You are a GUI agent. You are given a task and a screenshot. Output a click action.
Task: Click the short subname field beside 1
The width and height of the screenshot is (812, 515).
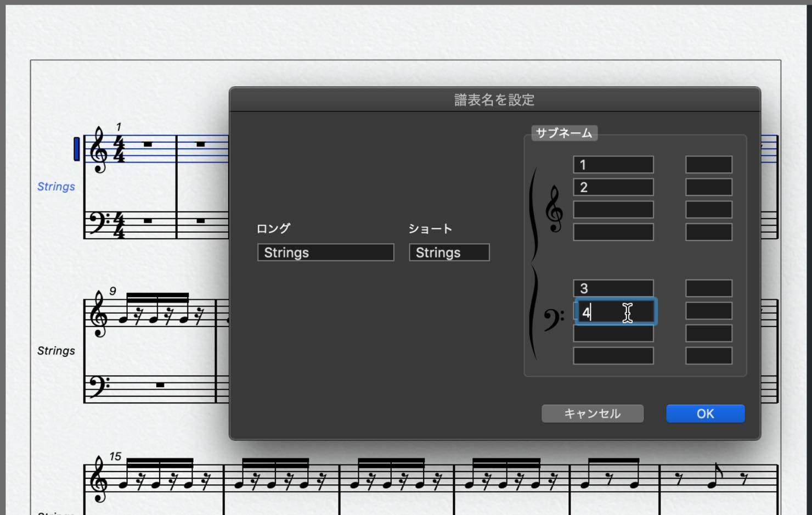tap(709, 165)
